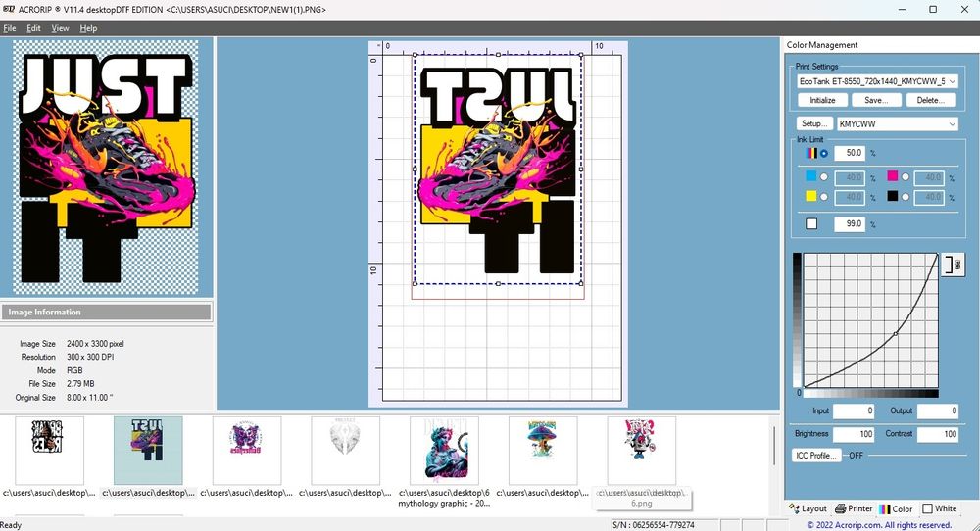Viewport: 980px width, 531px height.
Task: Click the mirrored artwork on the print canvas
Action: pos(498,169)
